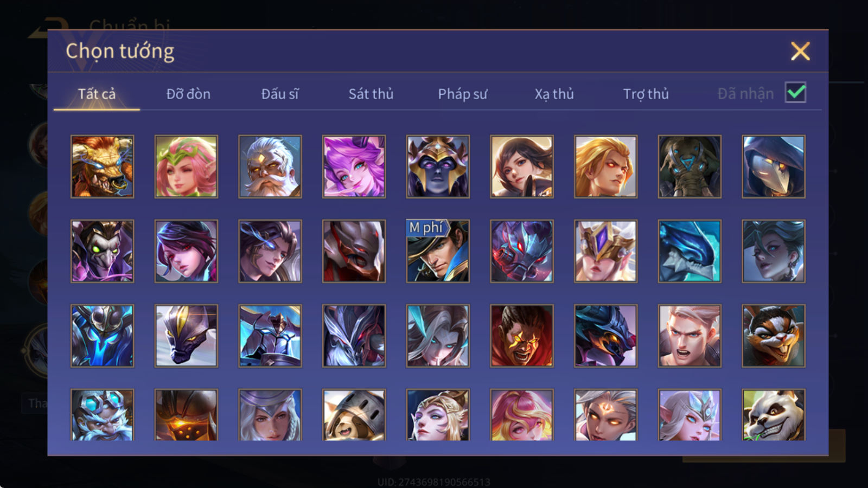Choose the pink-haired fairy hero with green crown
This screenshot has height=488, width=868.
tap(186, 166)
